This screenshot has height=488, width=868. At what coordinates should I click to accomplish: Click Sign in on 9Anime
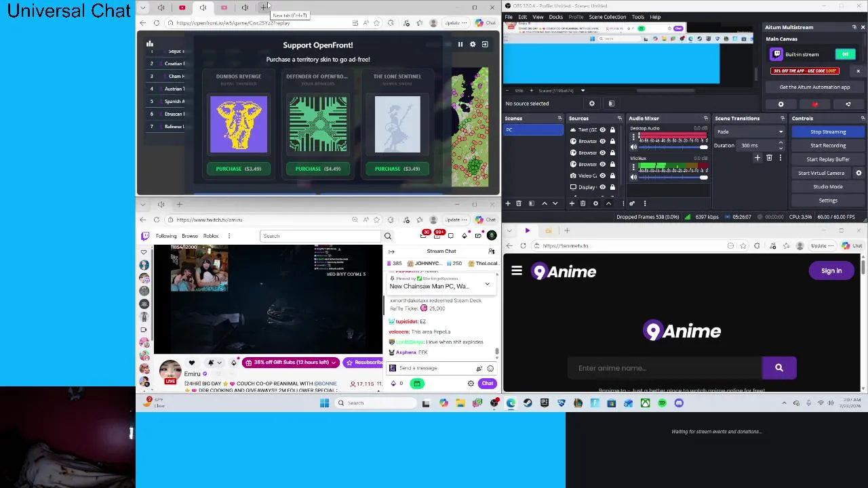(831, 270)
